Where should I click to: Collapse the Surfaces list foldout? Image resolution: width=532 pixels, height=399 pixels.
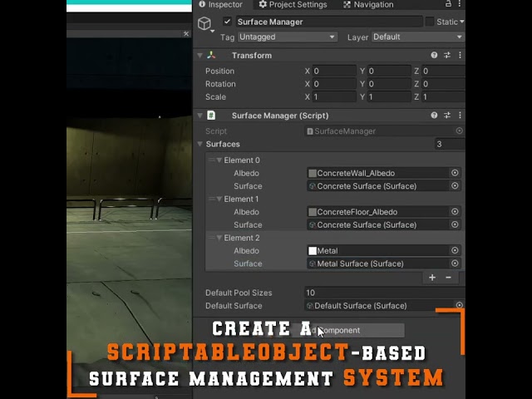tap(200, 144)
